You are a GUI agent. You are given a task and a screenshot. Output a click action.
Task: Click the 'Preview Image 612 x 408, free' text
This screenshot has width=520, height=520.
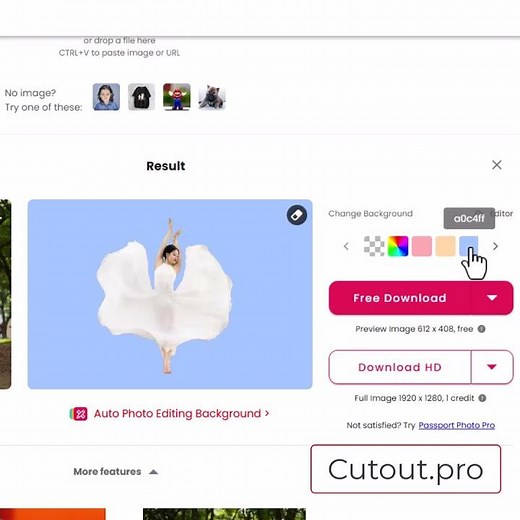pyautogui.click(x=414, y=329)
